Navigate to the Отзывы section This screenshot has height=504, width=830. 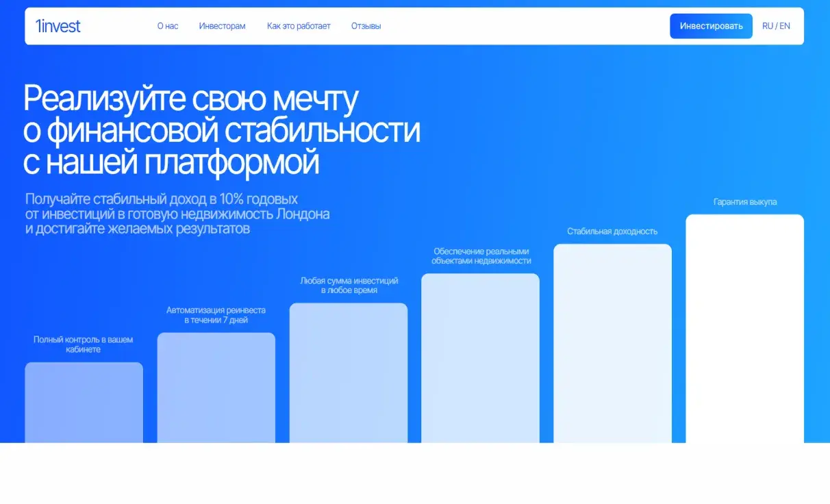[366, 26]
